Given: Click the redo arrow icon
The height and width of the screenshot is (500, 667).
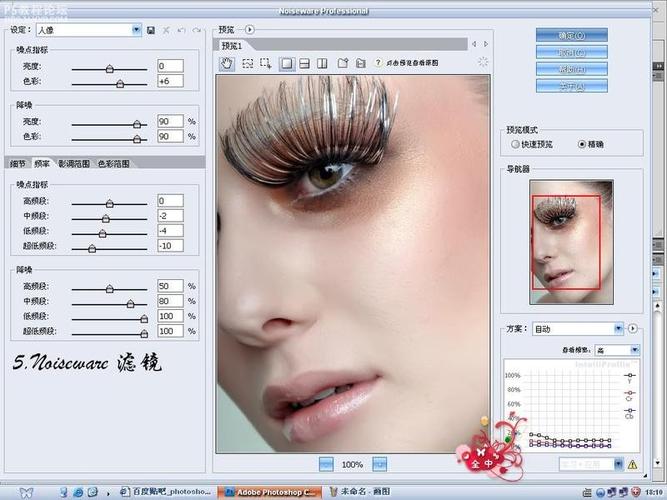Looking at the screenshot, I should click(197, 30).
